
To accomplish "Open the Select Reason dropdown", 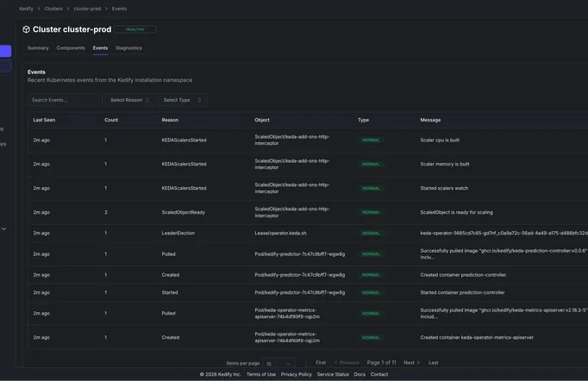I will coord(129,100).
